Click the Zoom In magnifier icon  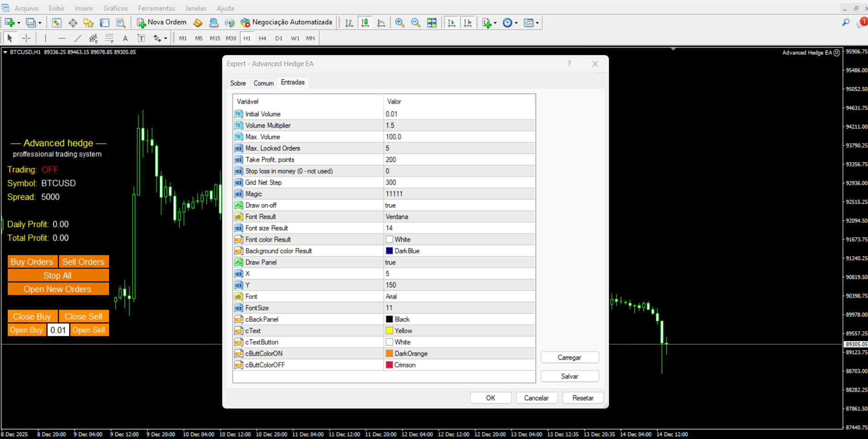pos(399,23)
